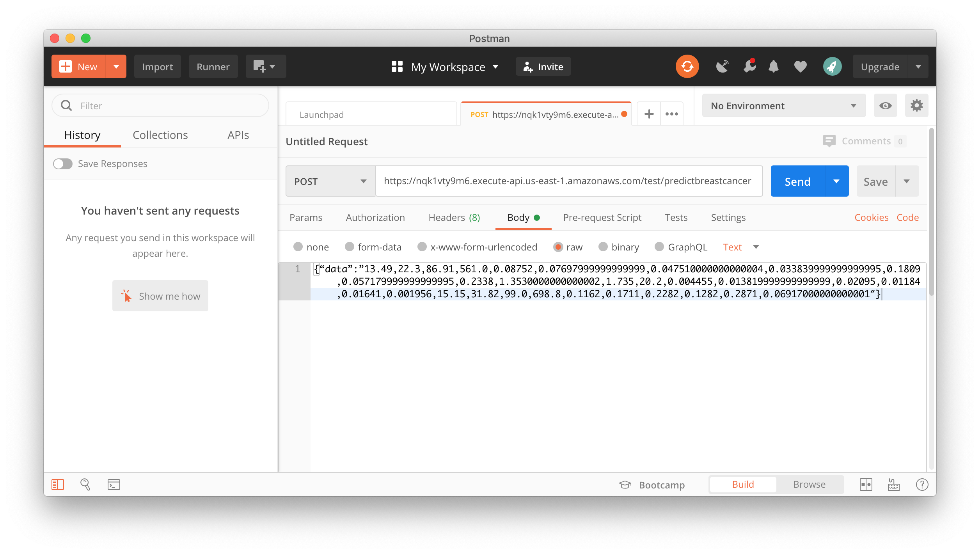Open the Cookies link
The width and height of the screenshot is (980, 554).
coord(871,218)
